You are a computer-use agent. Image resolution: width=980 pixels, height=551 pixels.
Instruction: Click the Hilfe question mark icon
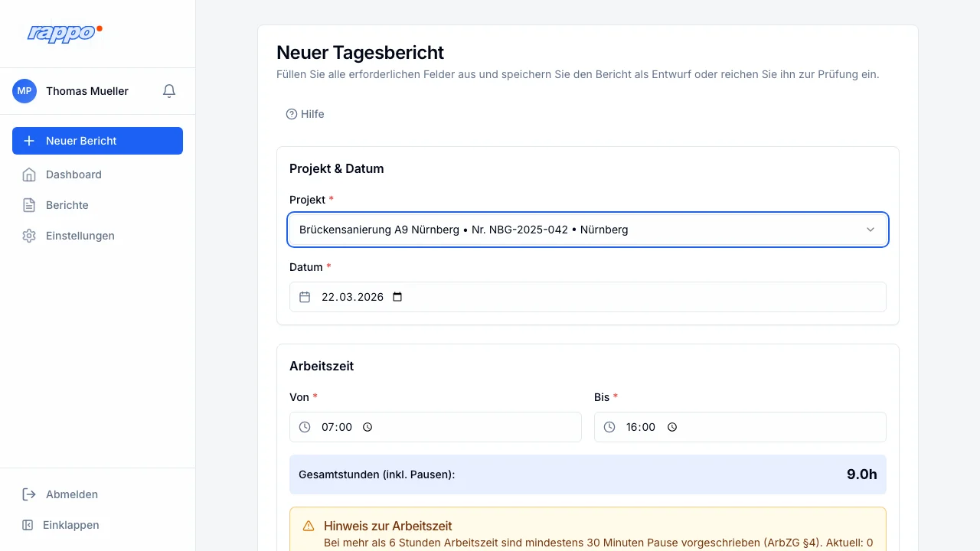tap(292, 114)
